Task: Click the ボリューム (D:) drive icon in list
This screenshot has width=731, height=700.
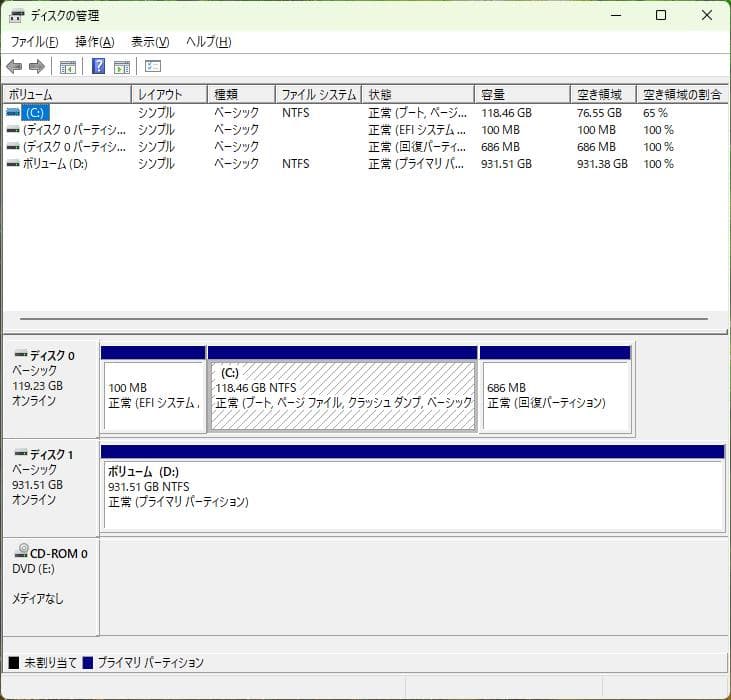Action: click(13, 164)
